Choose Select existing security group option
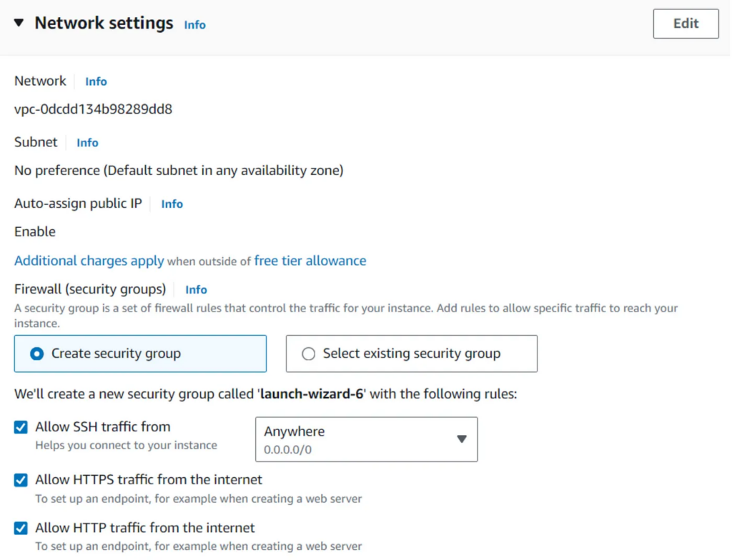Viewport: 732px width, 560px height. (309, 354)
